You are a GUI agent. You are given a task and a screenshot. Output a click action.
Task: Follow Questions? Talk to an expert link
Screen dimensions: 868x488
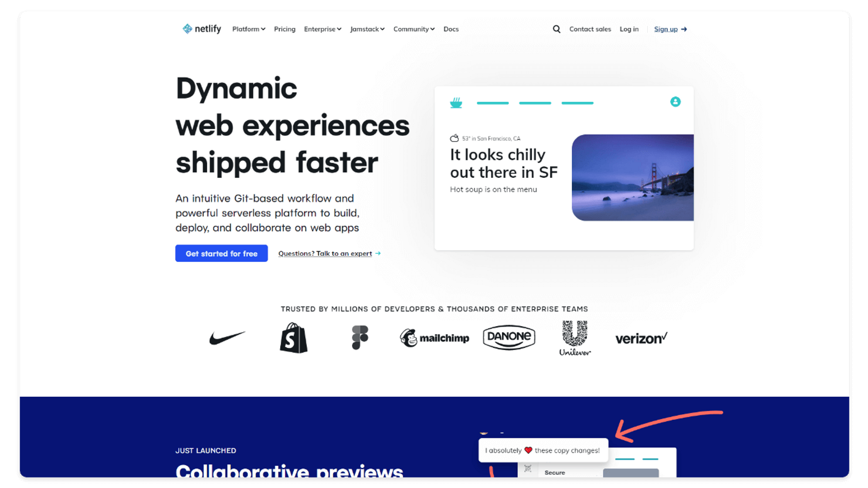(x=325, y=253)
